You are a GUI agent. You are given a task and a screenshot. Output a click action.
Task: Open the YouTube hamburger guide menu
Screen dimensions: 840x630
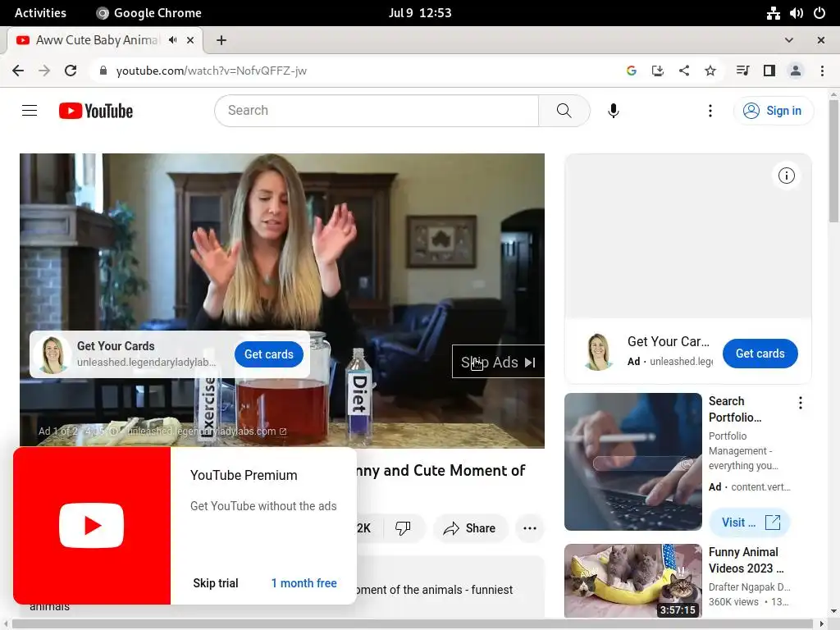[x=30, y=111]
